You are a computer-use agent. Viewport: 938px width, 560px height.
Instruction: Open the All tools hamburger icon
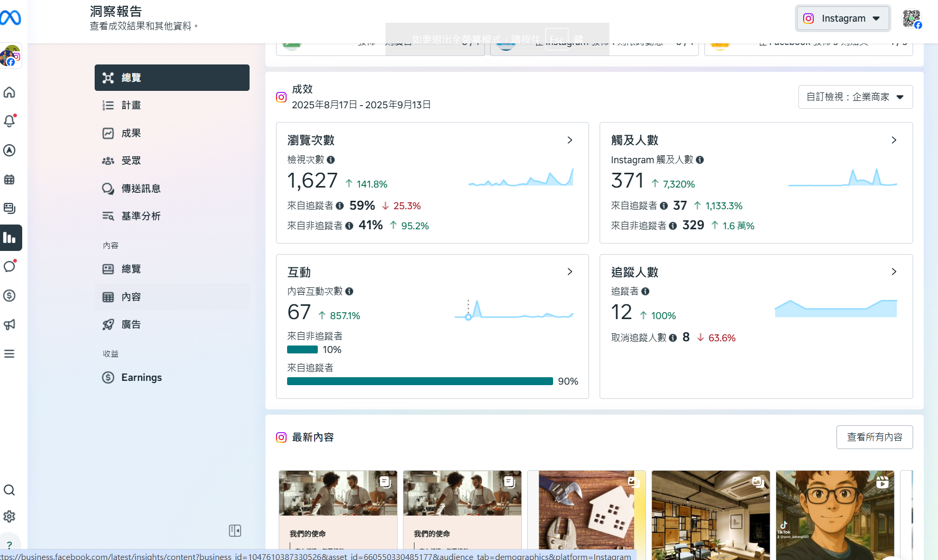coord(10,353)
